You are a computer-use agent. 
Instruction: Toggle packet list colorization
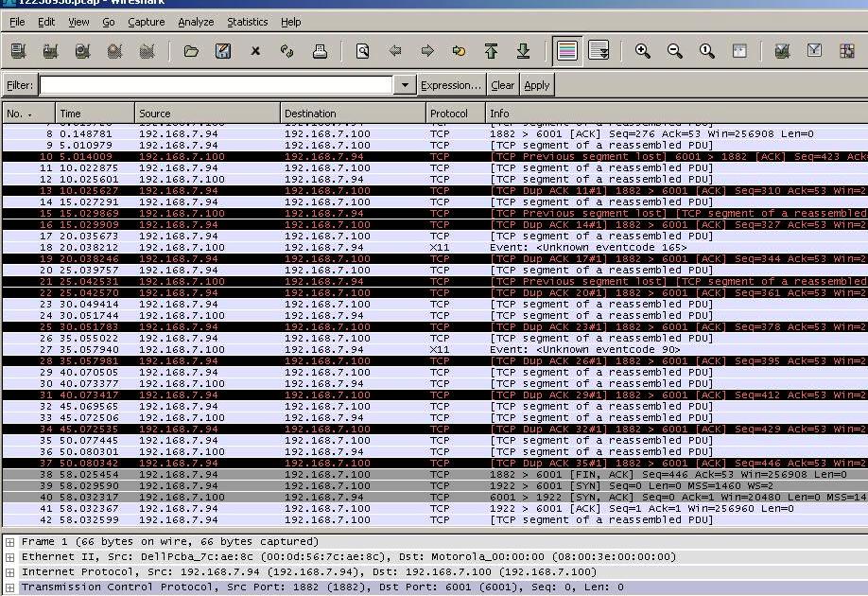point(566,51)
